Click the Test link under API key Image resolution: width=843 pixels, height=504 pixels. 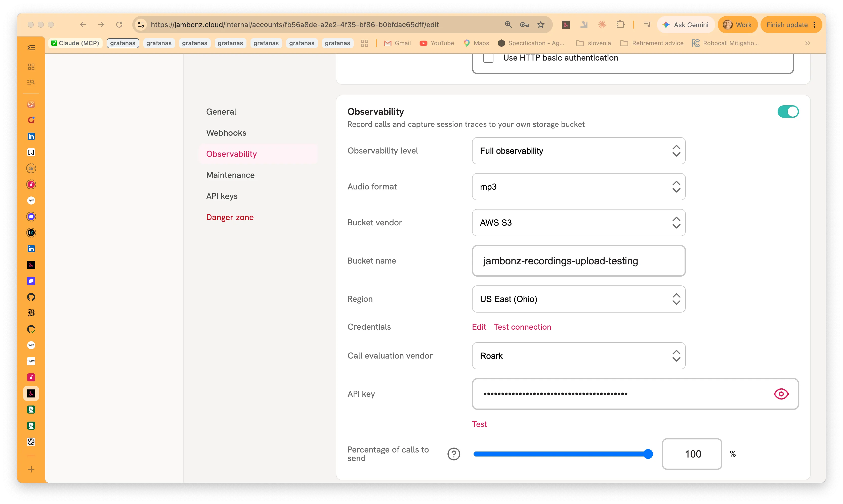point(479,424)
